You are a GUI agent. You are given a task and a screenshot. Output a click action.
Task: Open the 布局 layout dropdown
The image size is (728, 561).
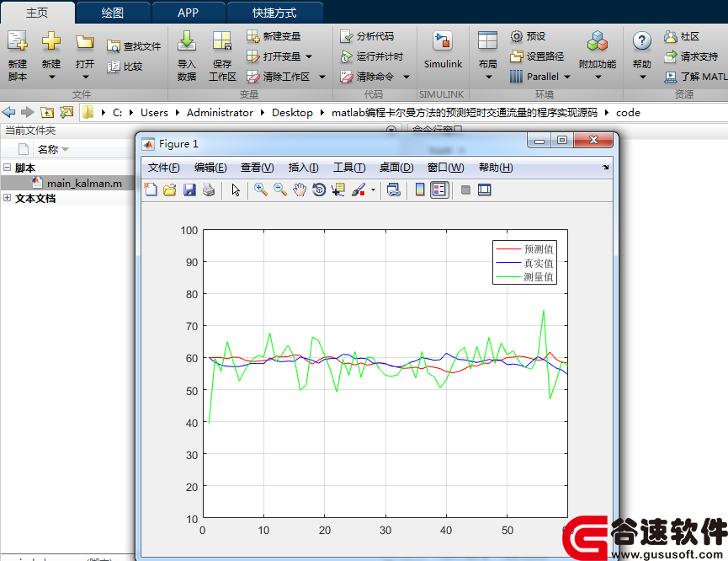(x=488, y=56)
